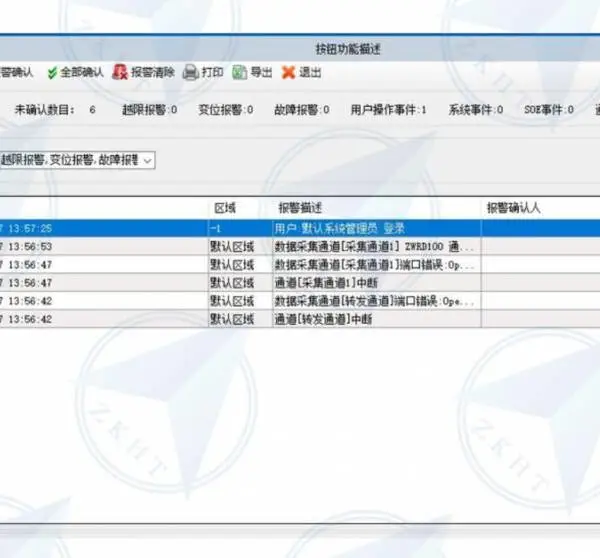Click 数据采集通道[采集通道1]端口错误 description cell
The width and height of the screenshot is (600, 558).
377,264
